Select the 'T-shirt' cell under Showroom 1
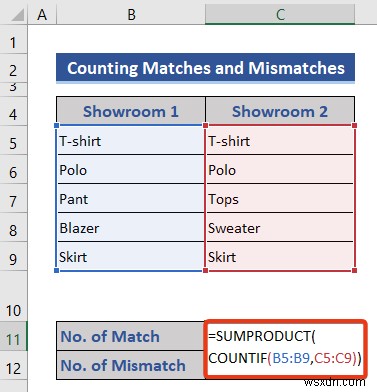Viewport: 377px width, 392px height. pos(131,140)
